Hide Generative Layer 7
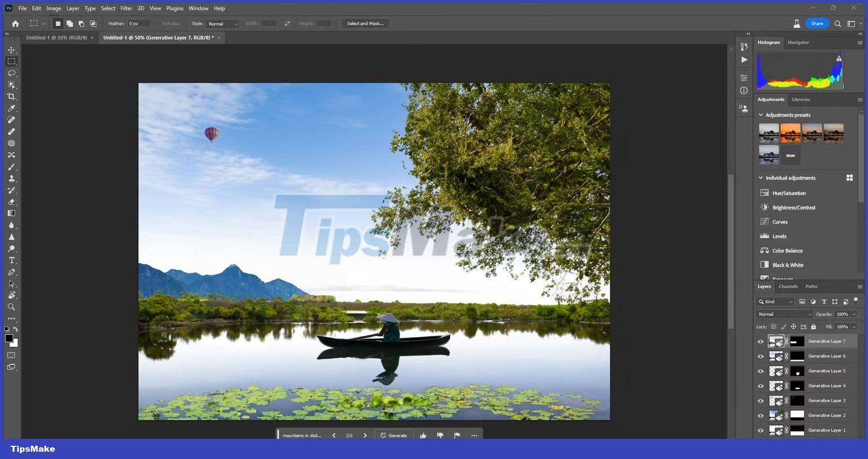The width and height of the screenshot is (868, 459). pyautogui.click(x=761, y=341)
